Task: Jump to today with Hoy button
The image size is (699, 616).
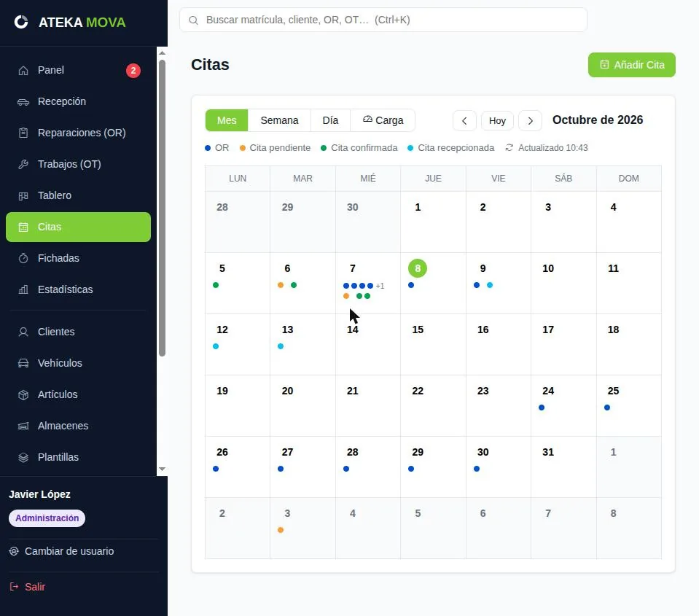Action: (x=497, y=121)
